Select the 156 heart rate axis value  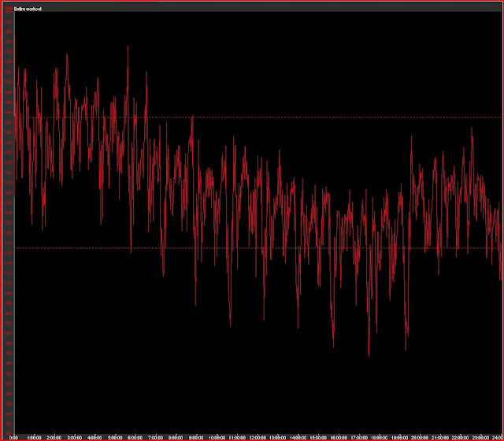tap(9, 52)
